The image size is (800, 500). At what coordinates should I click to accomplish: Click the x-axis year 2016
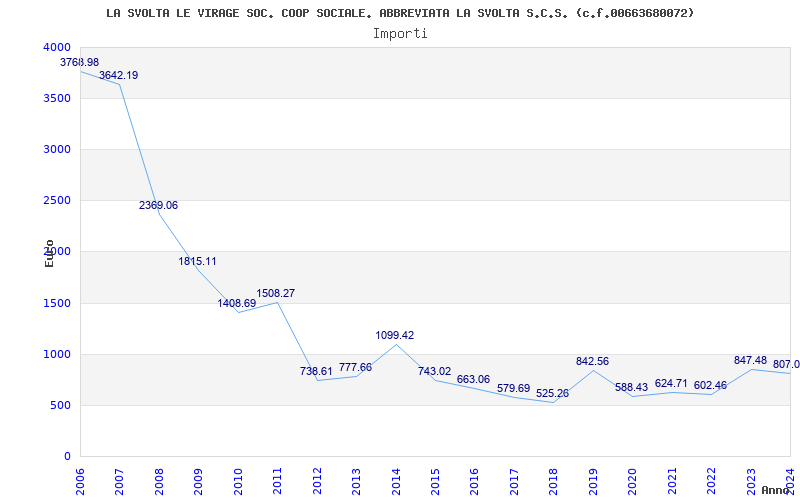[474, 481]
